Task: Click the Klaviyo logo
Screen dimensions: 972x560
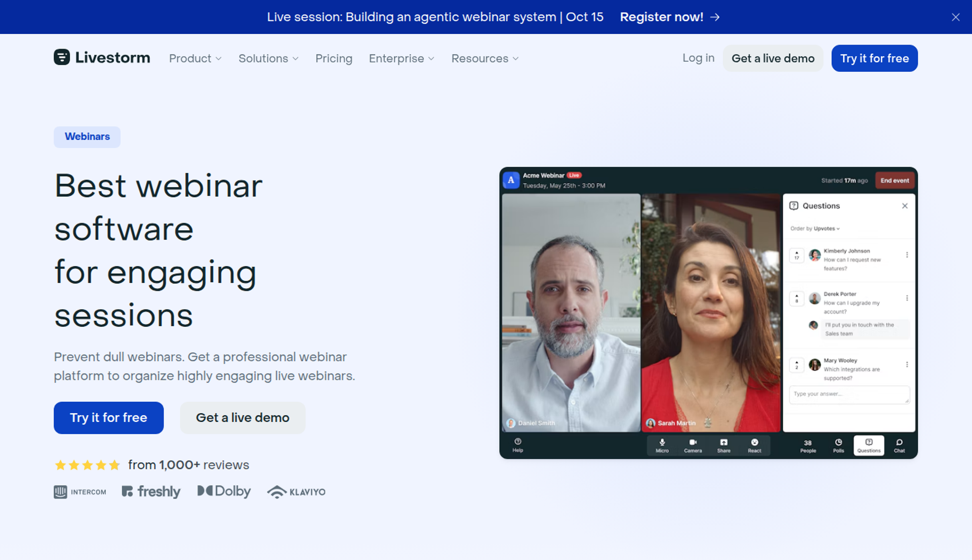Action: coord(296,492)
